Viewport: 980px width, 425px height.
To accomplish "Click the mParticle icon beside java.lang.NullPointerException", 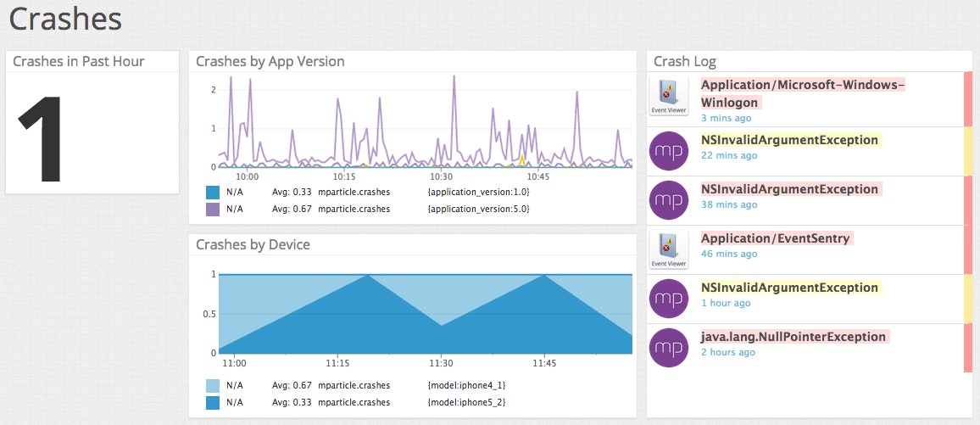I will coord(669,348).
